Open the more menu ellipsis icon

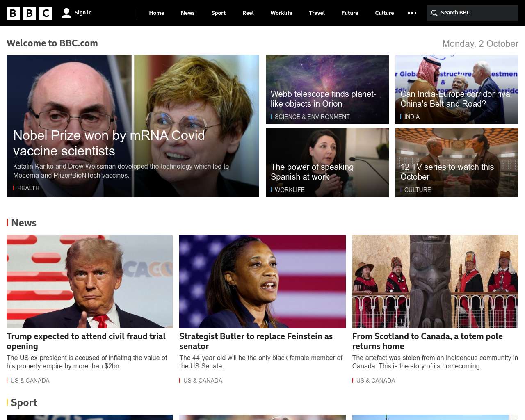[x=412, y=13]
